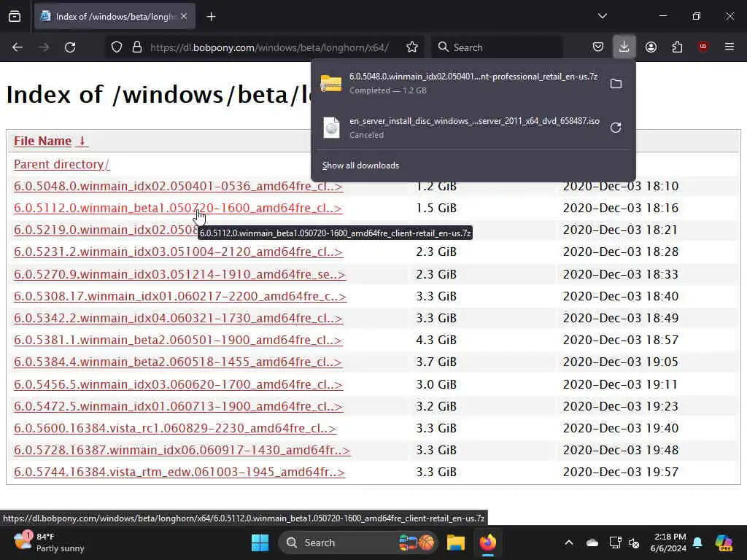The width and height of the screenshot is (747, 560).
Task: Open OneDrive cloud tray icon
Action: [x=592, y=542]
